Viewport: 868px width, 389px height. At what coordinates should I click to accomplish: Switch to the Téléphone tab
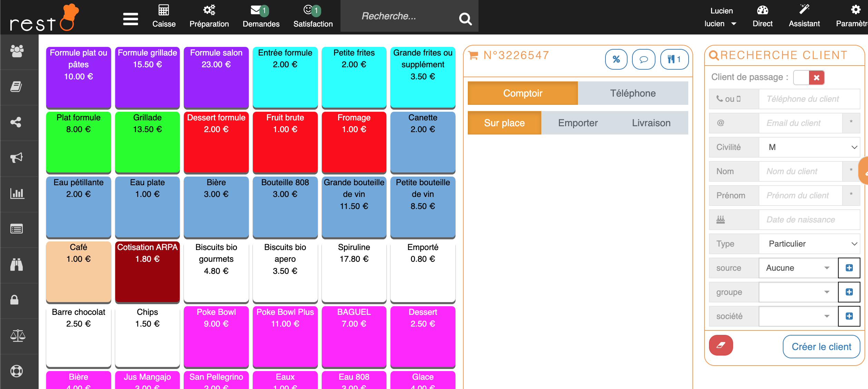point(633,93)
